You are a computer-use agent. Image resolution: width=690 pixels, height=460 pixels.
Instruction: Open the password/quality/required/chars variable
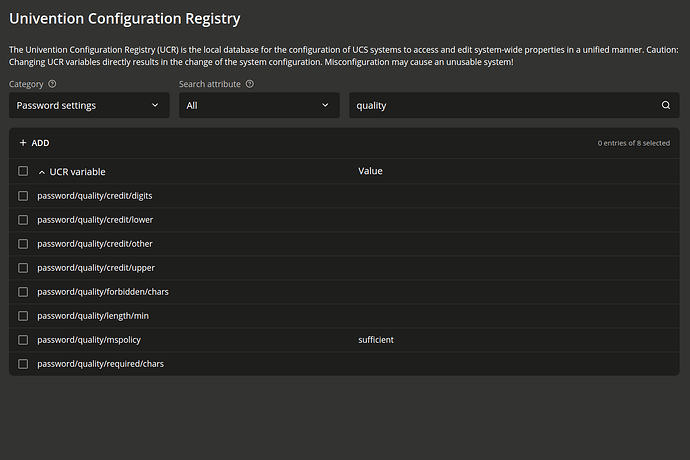100,364
